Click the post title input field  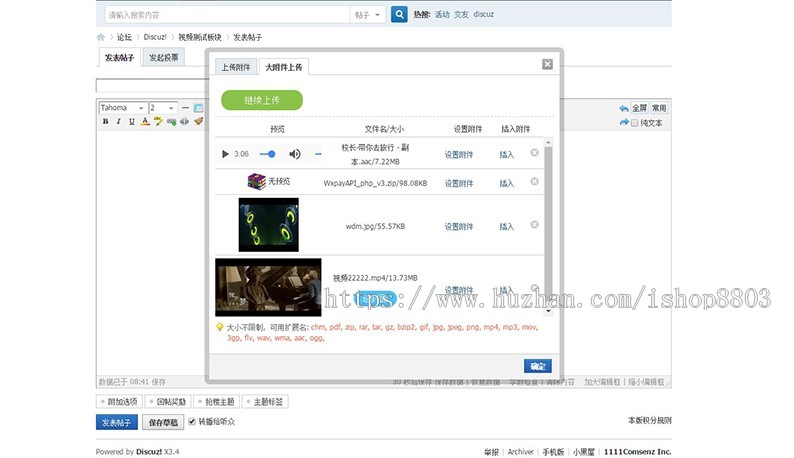tap(153, 85)
